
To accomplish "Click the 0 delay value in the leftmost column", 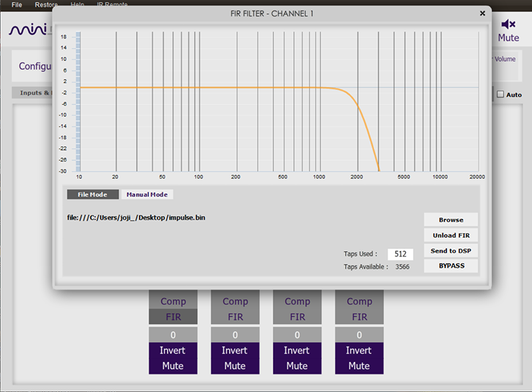I will 173,335.
